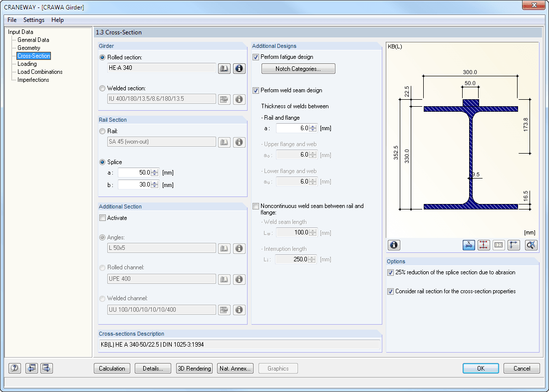Viewport: 549px width, 392px height.
Task: Select Rail radio button in Rail Section
Action: point(102,131)
